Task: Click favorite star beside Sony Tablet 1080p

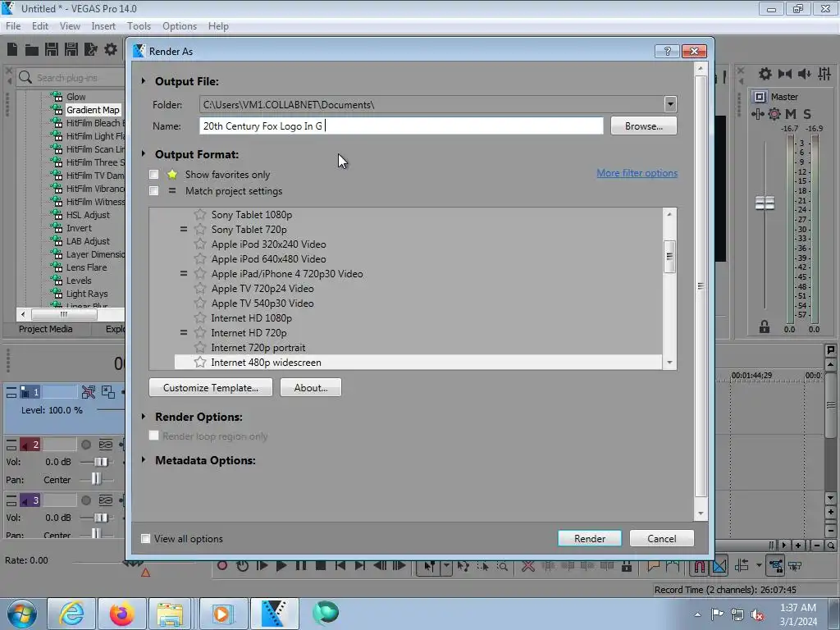Action: tap(200, 214)
